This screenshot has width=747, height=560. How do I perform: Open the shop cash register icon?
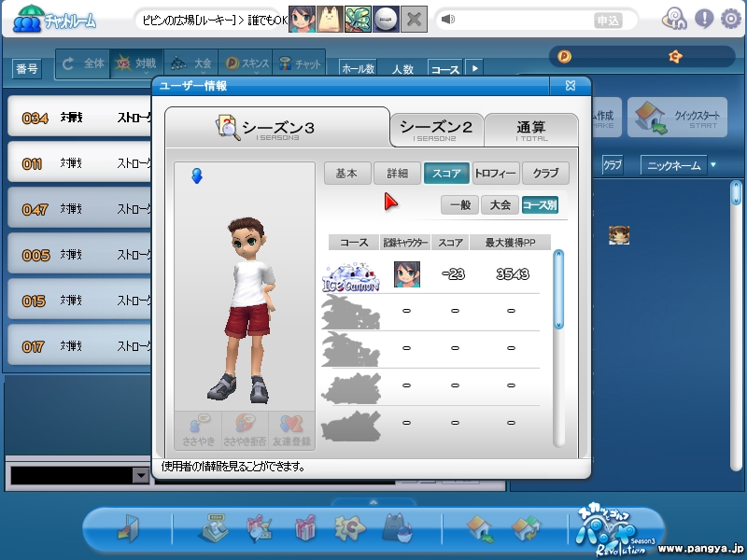213,527
